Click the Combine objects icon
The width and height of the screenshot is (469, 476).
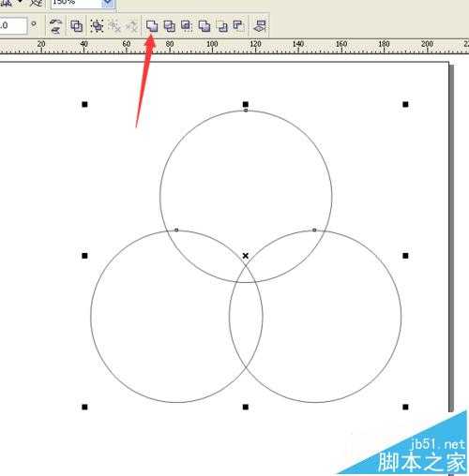pos(76,26)
